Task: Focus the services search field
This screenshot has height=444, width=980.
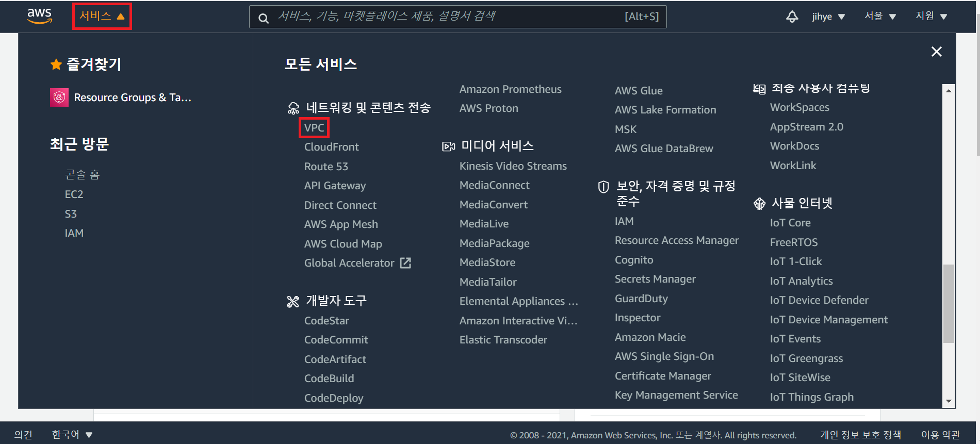Action: pyautogui.click(x=458, y=17)
